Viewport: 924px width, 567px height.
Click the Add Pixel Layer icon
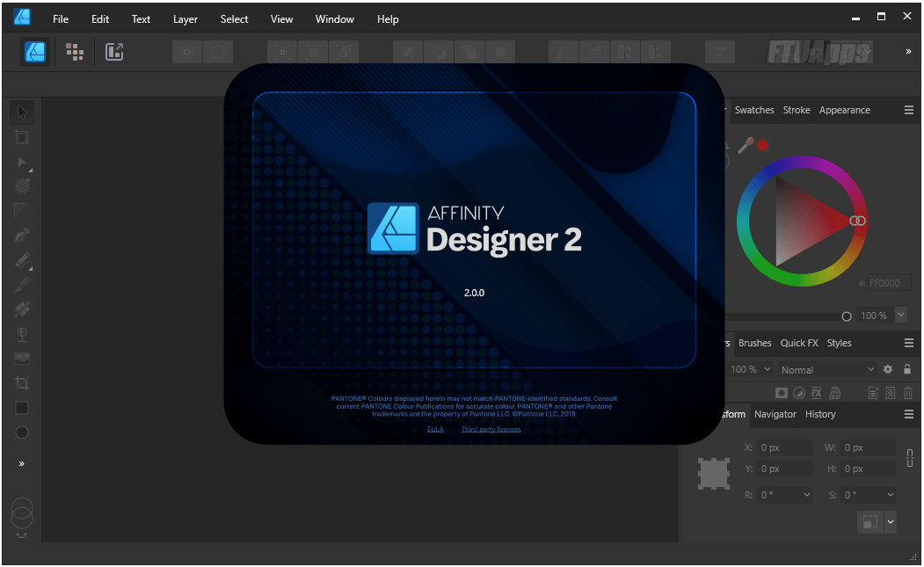click(x=891, y=393)
